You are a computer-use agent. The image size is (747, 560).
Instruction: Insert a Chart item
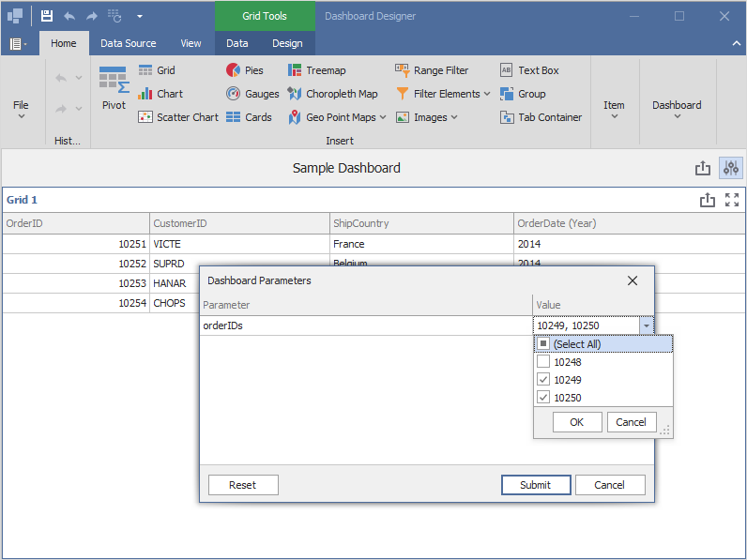(160, 94)
